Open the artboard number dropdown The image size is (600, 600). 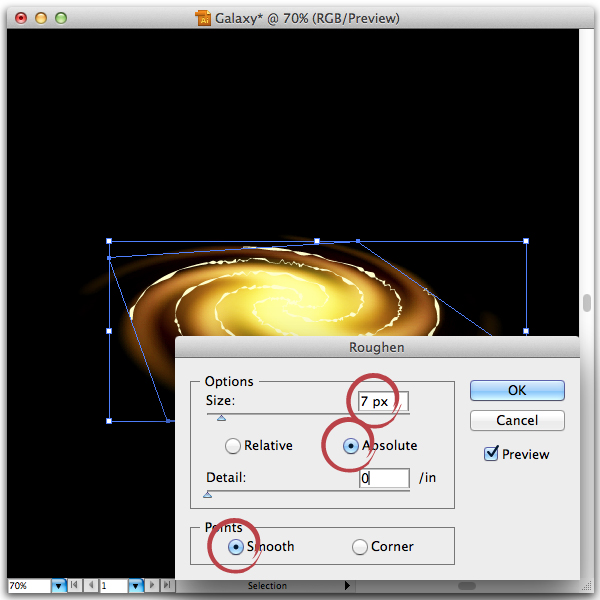tap(135, 585)
